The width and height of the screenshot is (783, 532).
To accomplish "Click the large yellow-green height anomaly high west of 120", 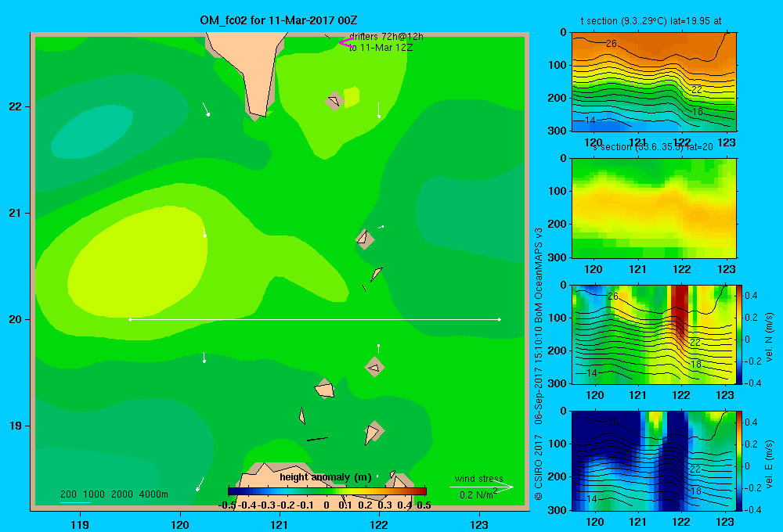I will 137,262.
